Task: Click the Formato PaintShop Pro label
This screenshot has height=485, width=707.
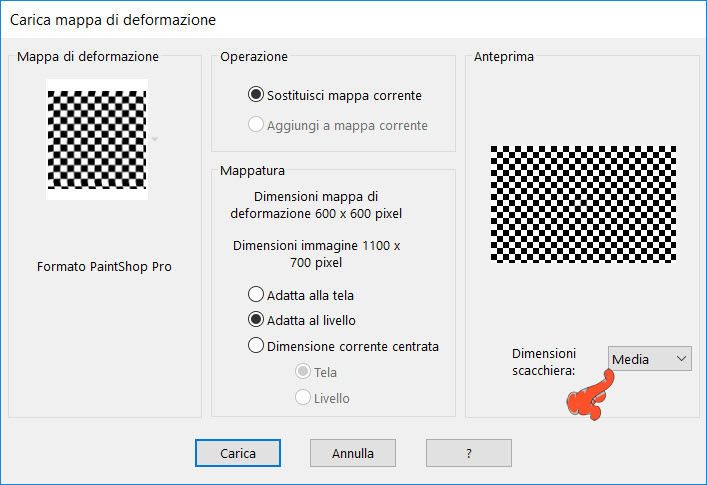Action: tap(104, 266)
